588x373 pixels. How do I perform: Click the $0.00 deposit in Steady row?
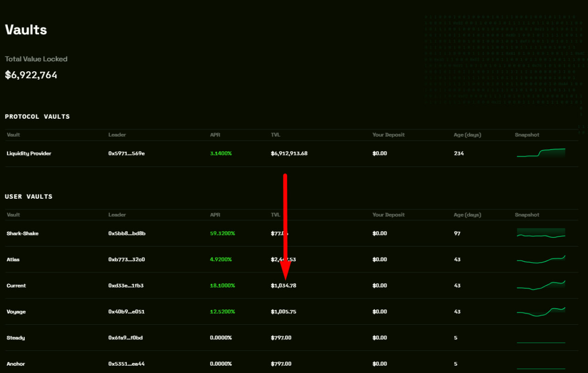[380, 338]
